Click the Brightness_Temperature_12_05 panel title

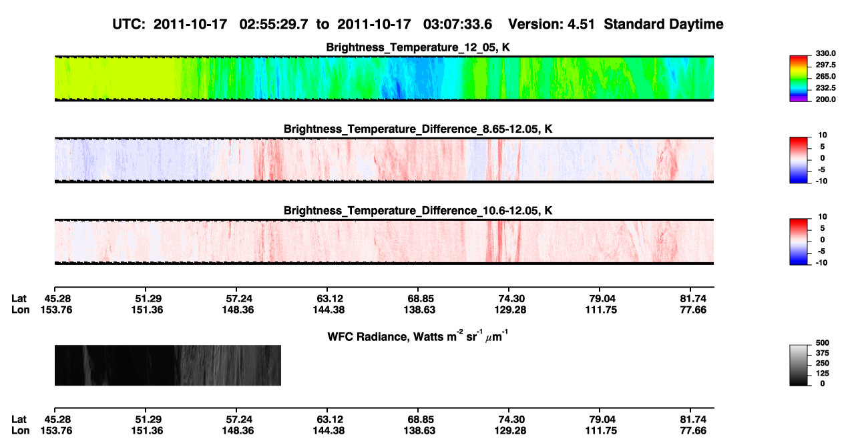(x=418, y=47)
